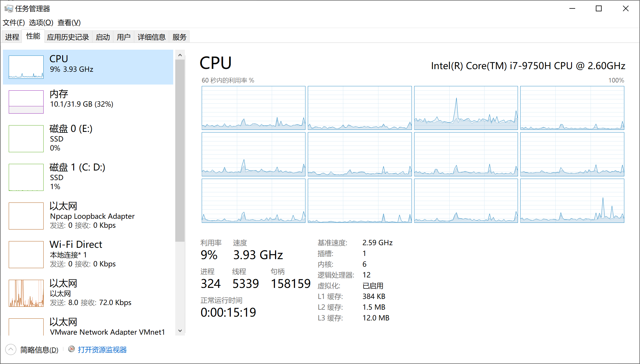Image resolution: width=640 pixels, height=364 pixels.
Task: Click the 简略信息(D) button
Action: coord(39,350)
